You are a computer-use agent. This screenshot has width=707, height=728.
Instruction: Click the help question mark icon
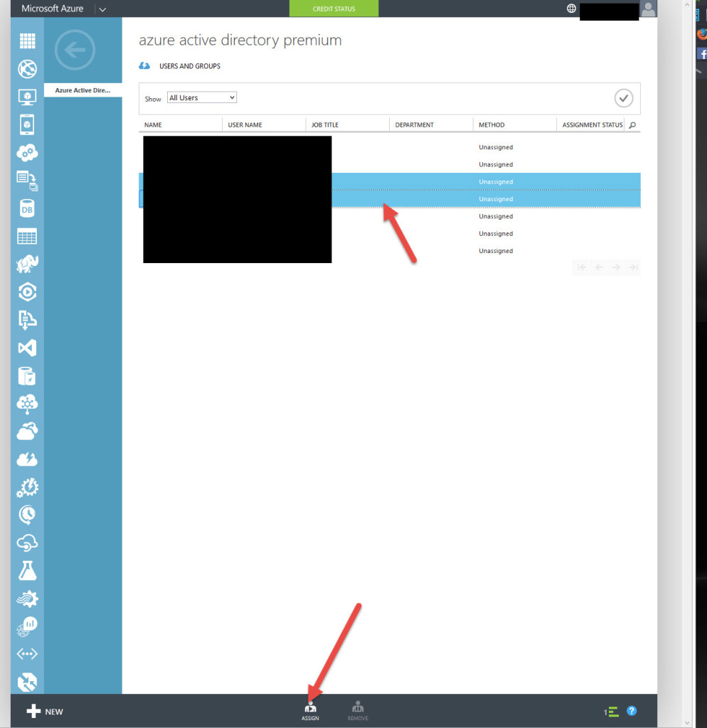(x=631, y=711)
